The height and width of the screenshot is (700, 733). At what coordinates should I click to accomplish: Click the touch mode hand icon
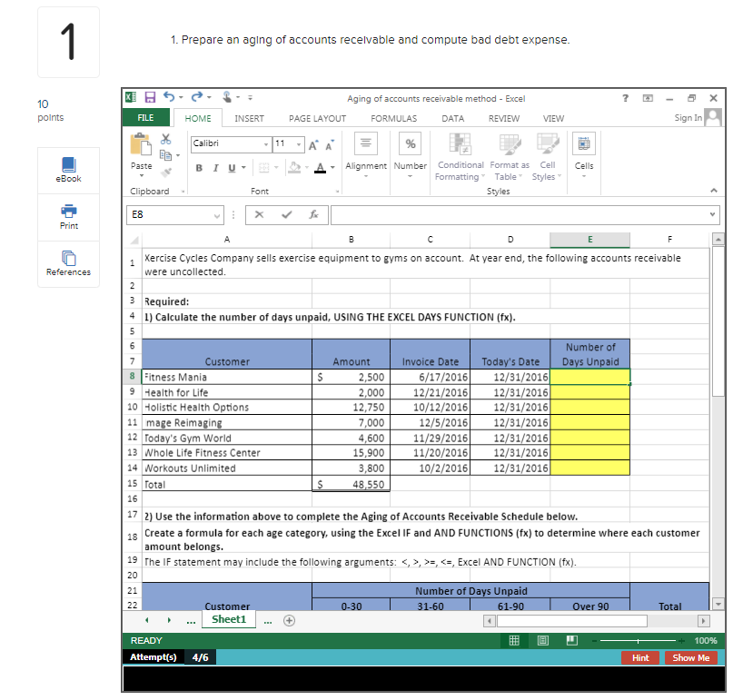coord(227,97)
